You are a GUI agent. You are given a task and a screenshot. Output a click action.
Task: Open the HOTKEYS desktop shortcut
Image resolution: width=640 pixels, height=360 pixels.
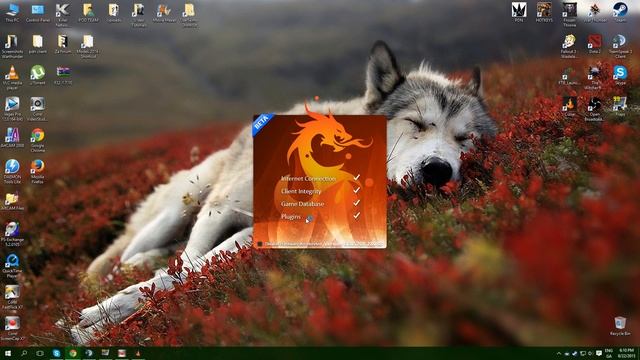(544, 12)
